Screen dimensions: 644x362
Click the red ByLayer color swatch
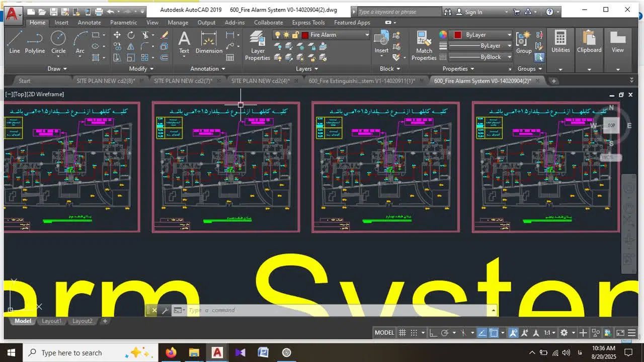pos(457,35)
